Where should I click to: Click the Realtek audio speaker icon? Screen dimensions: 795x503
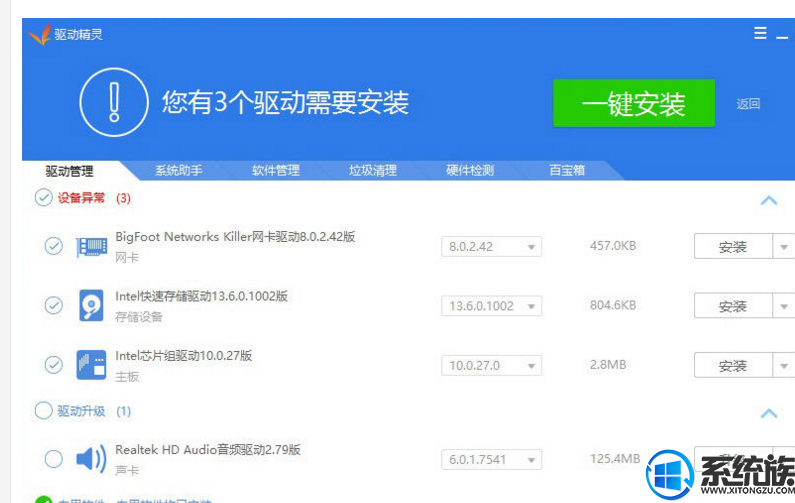[x=91, y=459]
